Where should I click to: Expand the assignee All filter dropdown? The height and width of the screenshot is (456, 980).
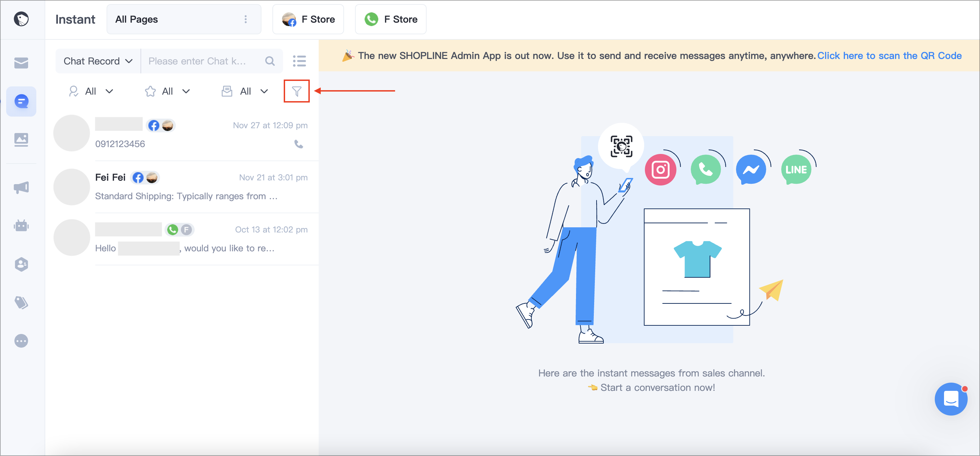[90, 91]
